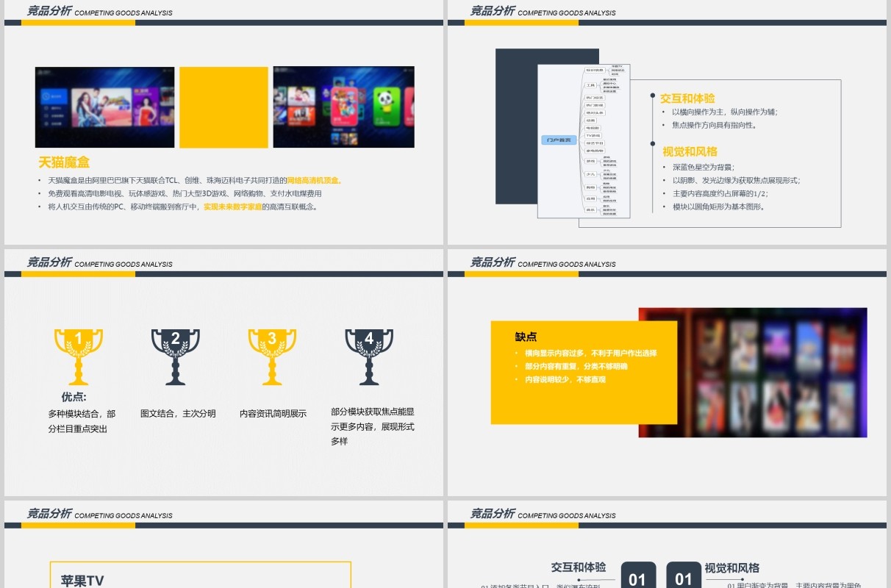Select bullet 模块以圆角矩形为基本图形
This screenshot has height=588, width=891.
point(719,207)
